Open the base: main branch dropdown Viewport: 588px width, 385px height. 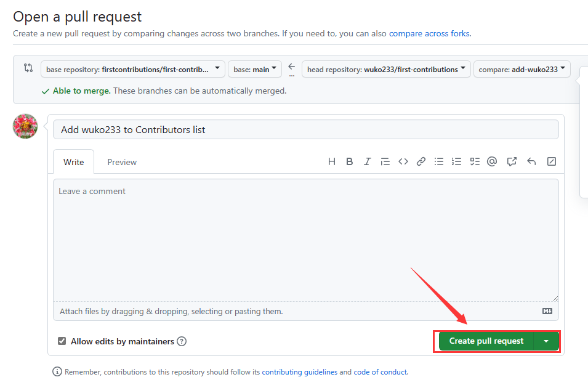click(x=255, y=69)
